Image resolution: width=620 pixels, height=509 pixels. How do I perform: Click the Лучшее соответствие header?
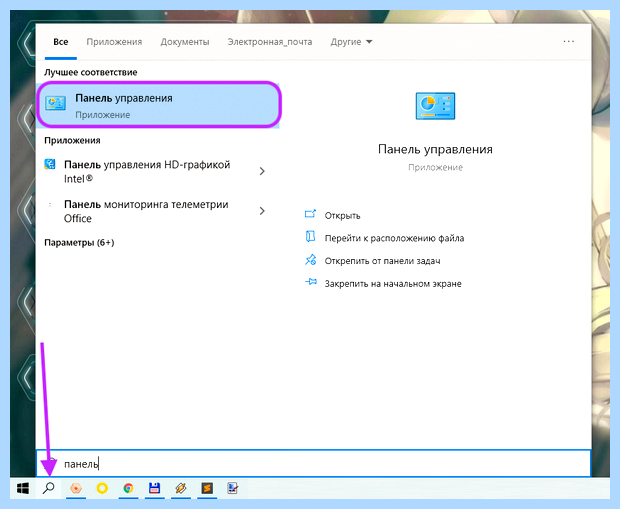point(91,72)
